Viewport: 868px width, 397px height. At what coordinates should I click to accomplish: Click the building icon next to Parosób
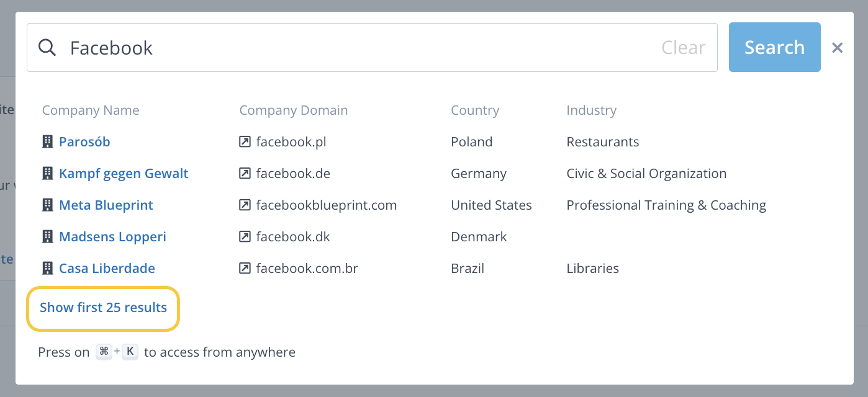point(47,142)
